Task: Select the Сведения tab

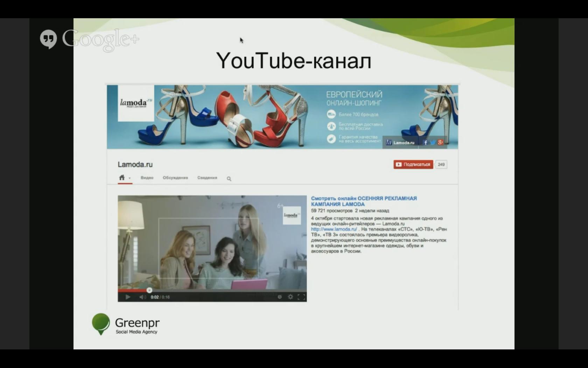Action: (207, 178)
